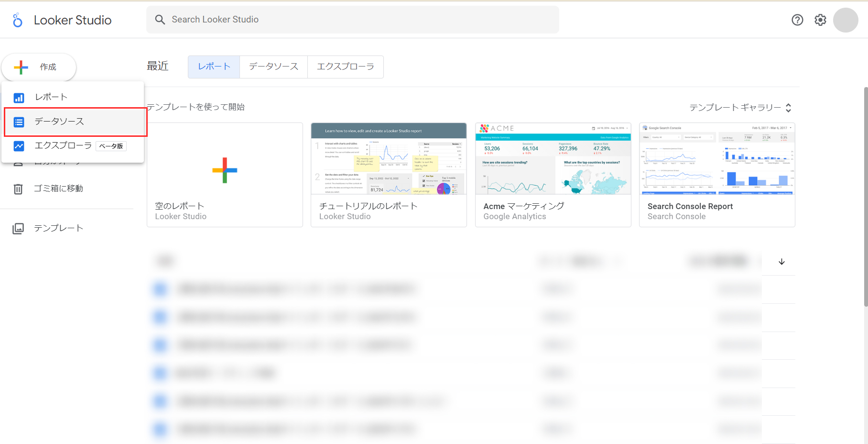Open the 空のレポート blank template

(x=225, y=175)
